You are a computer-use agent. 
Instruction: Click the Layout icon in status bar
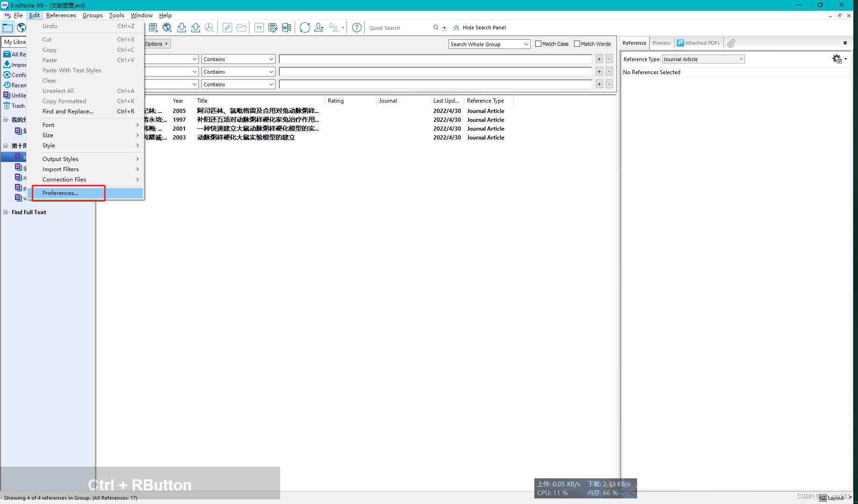coord(823,498)
